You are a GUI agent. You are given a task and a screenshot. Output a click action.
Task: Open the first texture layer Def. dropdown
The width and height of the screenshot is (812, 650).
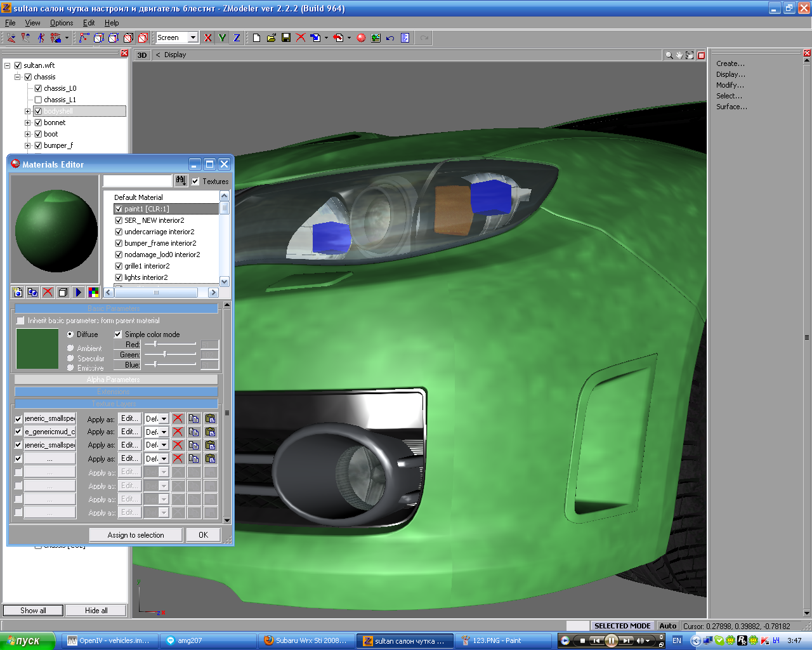[x=164, y=419]
